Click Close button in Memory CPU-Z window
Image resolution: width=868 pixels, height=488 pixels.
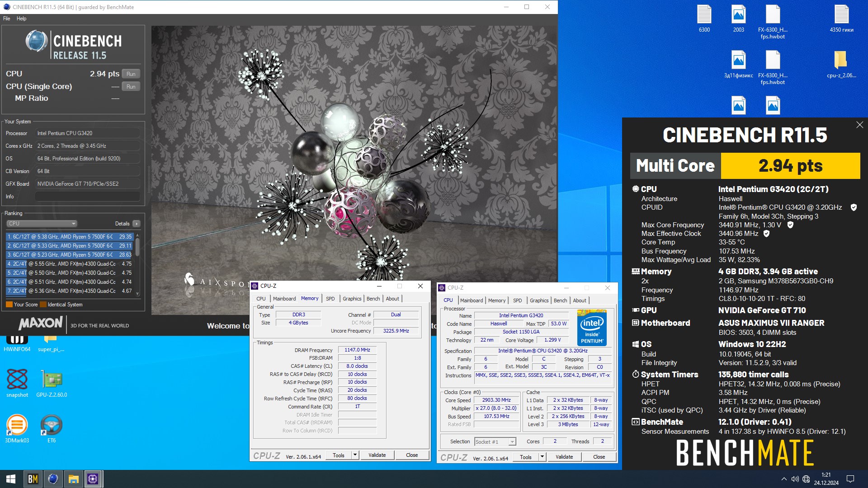tap(412, 455)
